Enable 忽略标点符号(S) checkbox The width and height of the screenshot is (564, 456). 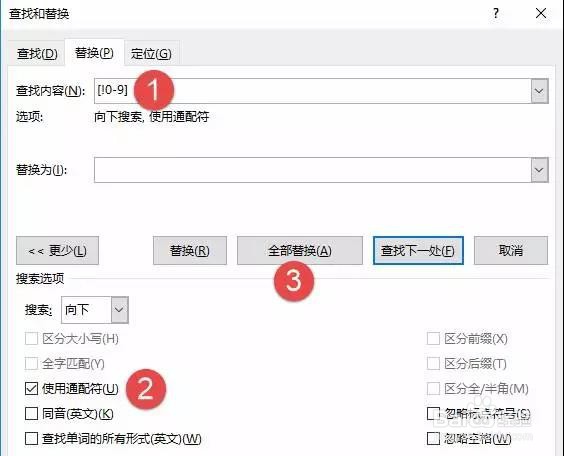(x=433, y=414)
